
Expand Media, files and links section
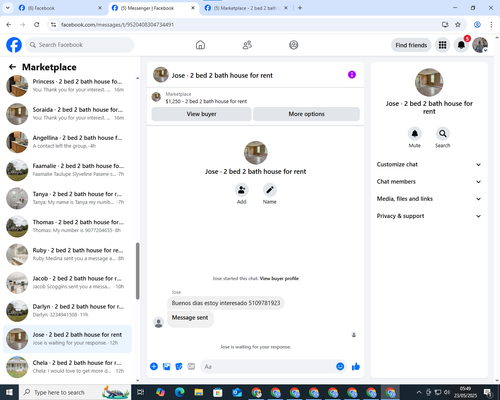pos(429,199)
